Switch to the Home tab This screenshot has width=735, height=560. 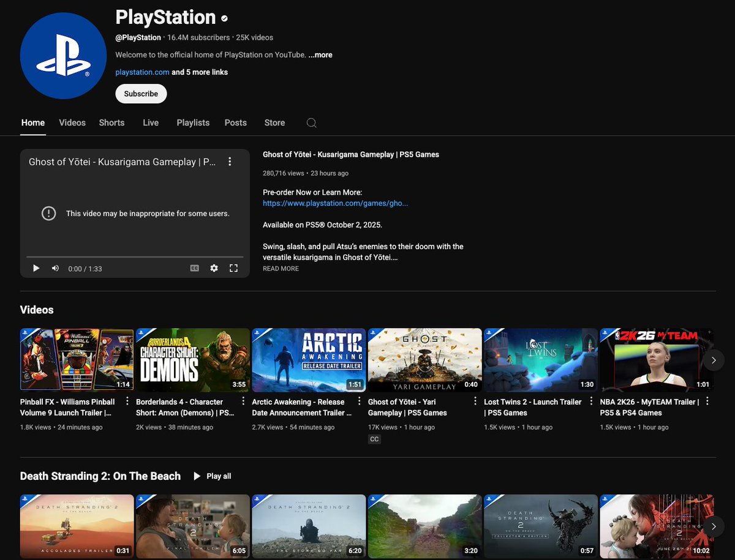(33, 122)
